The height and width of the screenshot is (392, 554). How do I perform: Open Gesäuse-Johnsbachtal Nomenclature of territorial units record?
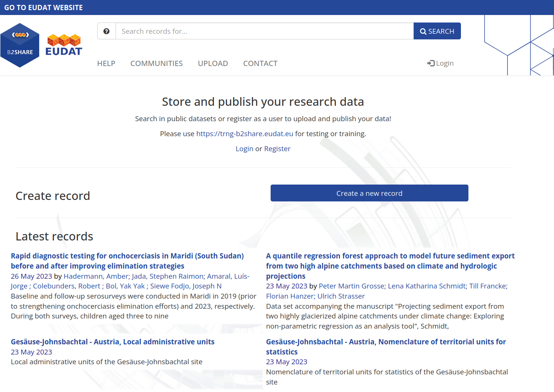[x=385, y=342]
